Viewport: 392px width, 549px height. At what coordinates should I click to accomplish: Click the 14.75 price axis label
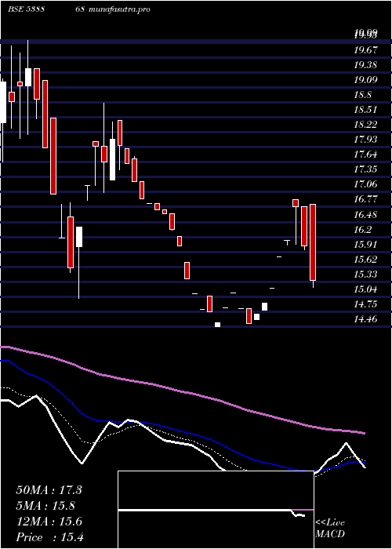(x=365, y=304)
